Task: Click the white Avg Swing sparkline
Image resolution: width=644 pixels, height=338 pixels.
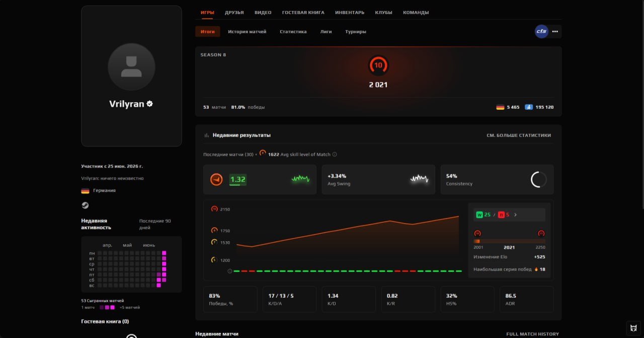Action: pos(419,179)
